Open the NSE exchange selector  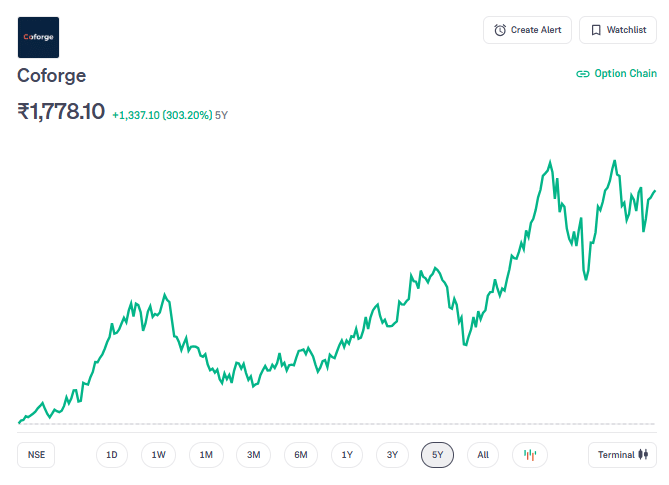click(37, 455)
